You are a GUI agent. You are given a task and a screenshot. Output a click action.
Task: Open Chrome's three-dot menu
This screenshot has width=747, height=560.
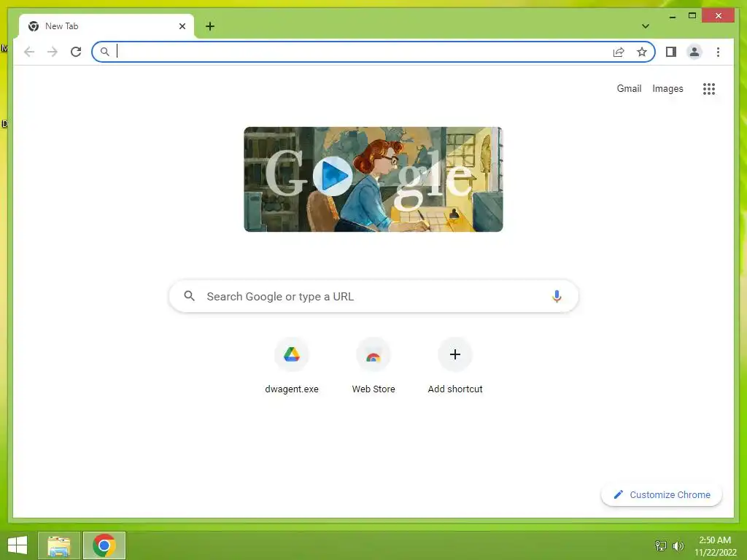click(718, 52)
